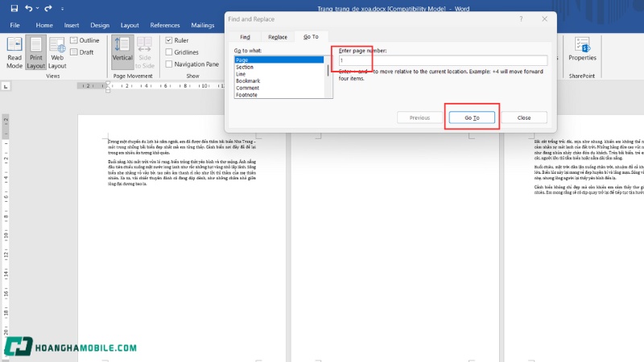Enable the Navigation Pane checkbox
Image resolution: width=644 pixels, height=362 pixels.
click(x=169, y=64)
